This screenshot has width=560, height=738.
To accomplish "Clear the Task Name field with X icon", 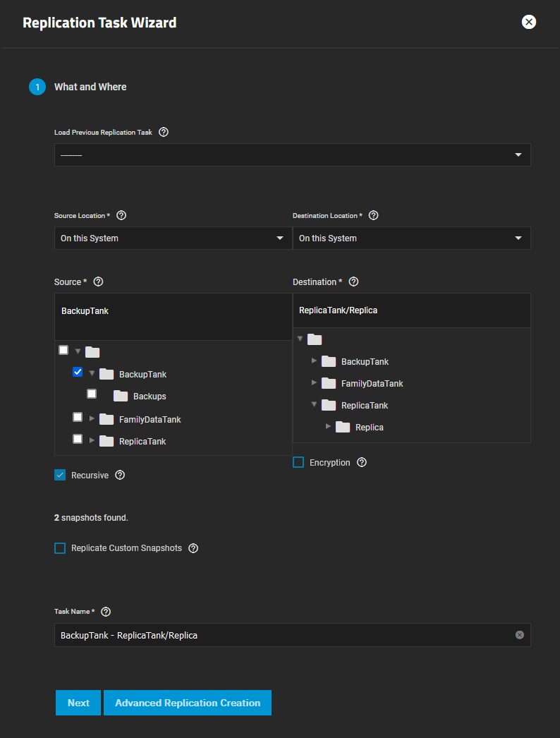I will click(520, 635).
